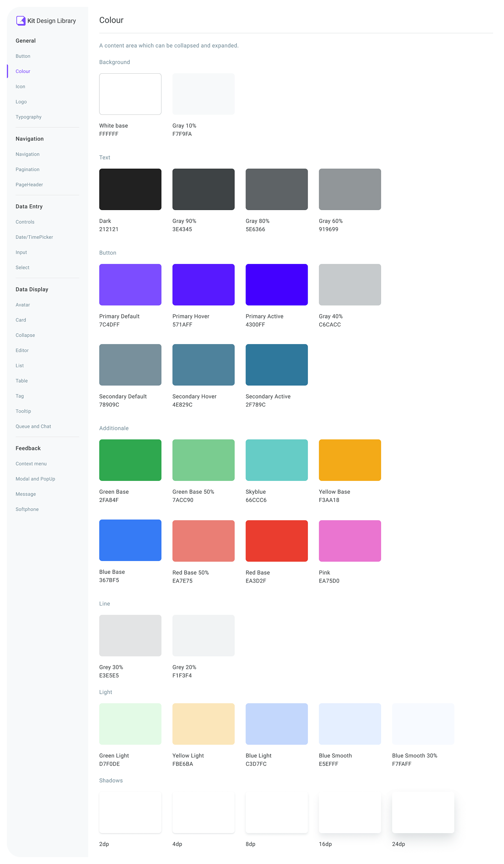Go to Modal and PopUp page

(x=36, y=479)
